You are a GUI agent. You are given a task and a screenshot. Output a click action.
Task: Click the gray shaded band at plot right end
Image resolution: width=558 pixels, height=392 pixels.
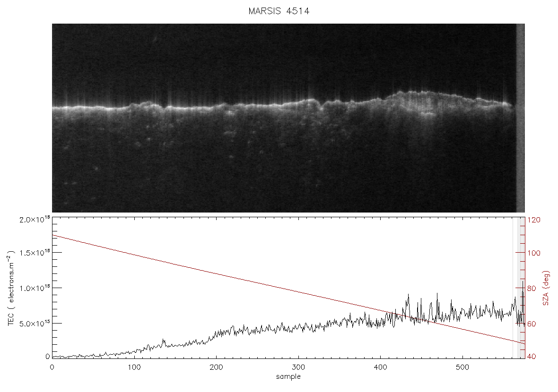pos(519,287)
